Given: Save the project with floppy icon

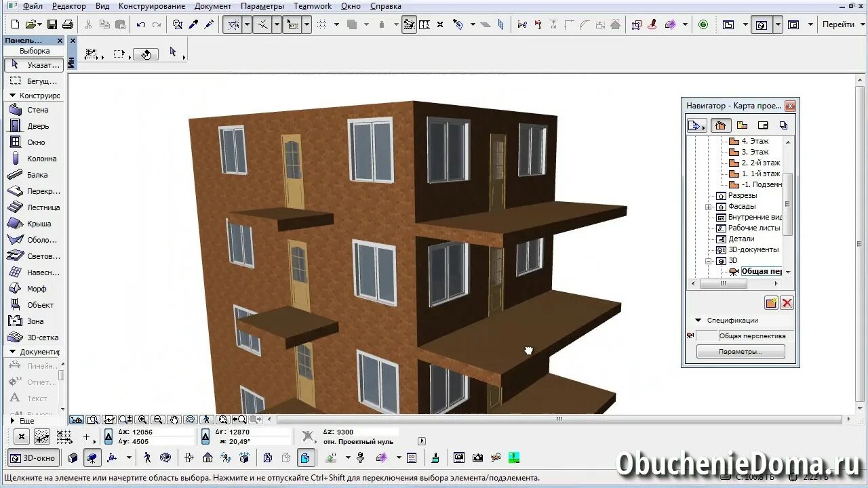Looking at the screenshot, I should pos(52,24).
